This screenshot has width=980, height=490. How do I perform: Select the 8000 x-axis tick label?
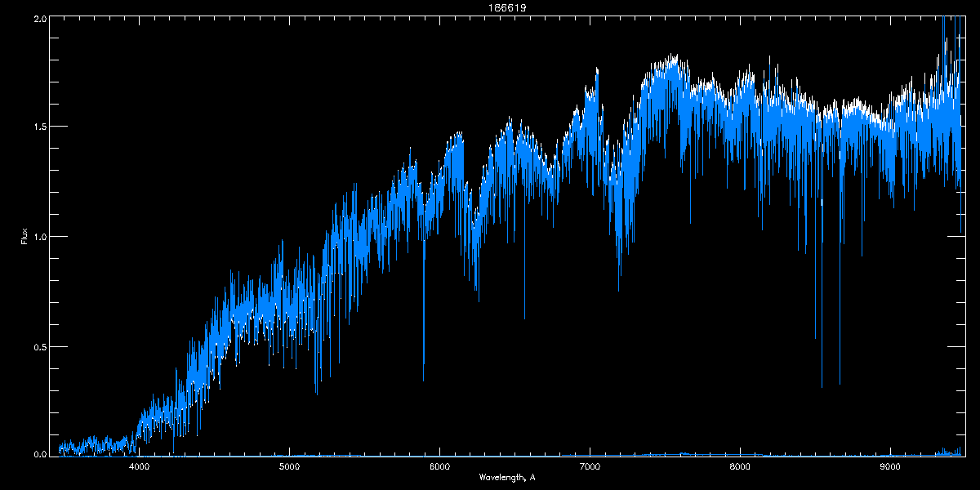pyautogui.click(x=740, y=466)
